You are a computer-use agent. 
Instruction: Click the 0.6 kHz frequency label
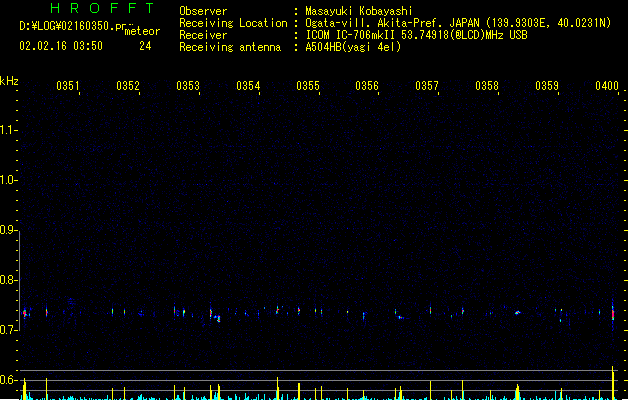7,380
